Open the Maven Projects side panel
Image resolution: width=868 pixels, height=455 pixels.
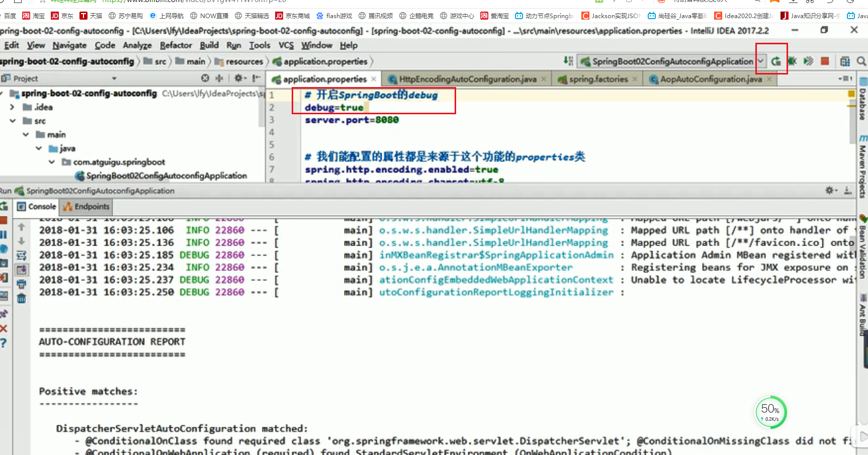[863, 166]
